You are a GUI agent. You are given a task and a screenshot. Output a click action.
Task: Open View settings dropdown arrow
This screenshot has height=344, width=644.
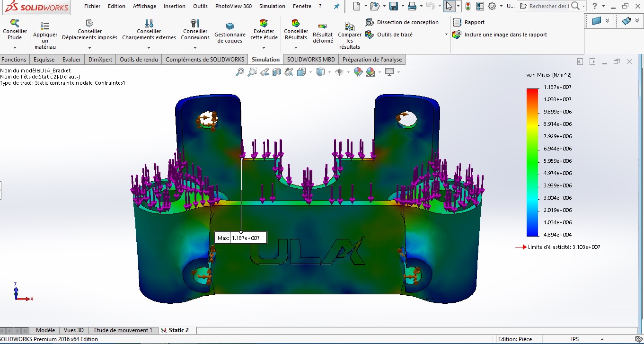(398, 72)
